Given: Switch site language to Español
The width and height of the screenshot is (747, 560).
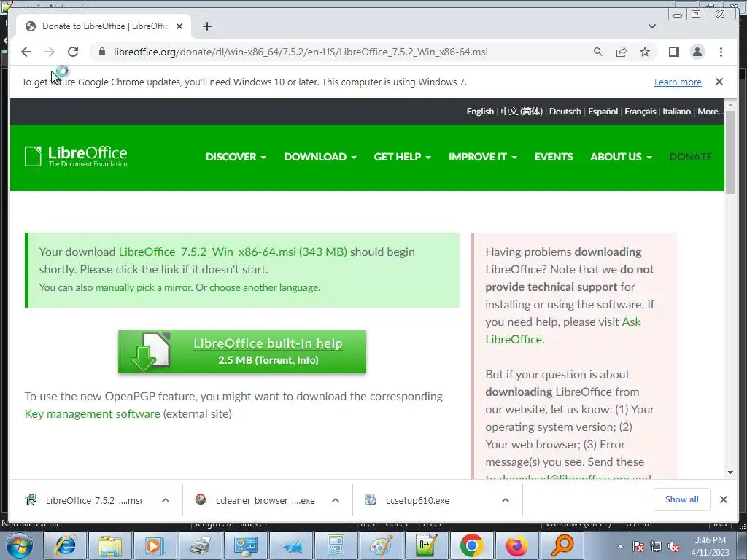Looking at the screenshot, I should tap(603, 112).
